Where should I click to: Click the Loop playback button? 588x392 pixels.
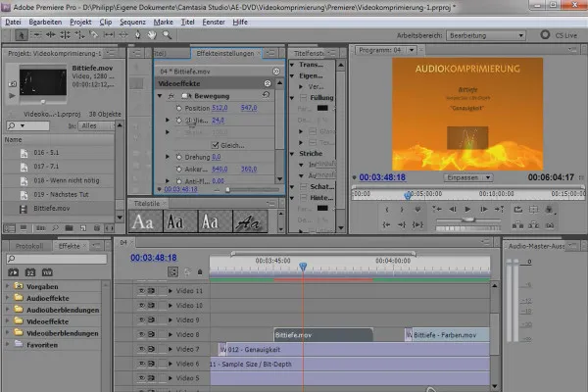tap(518, 210)
